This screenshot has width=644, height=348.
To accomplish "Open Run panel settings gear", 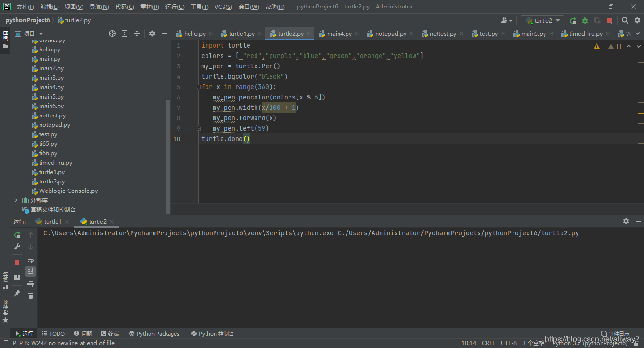I will (626, 221).
